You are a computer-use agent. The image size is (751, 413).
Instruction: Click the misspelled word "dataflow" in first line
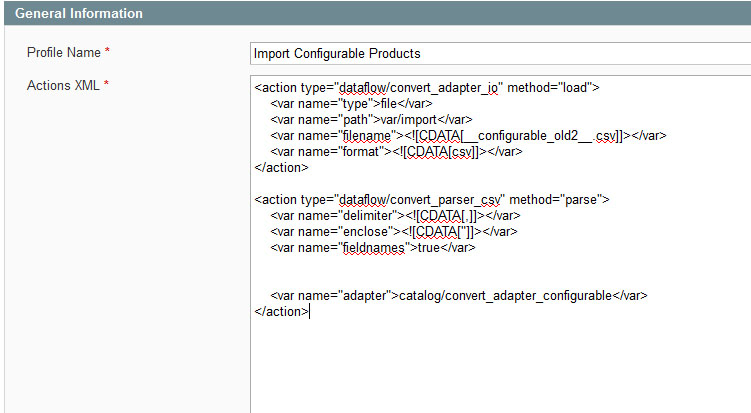click(x=361, y=88)
